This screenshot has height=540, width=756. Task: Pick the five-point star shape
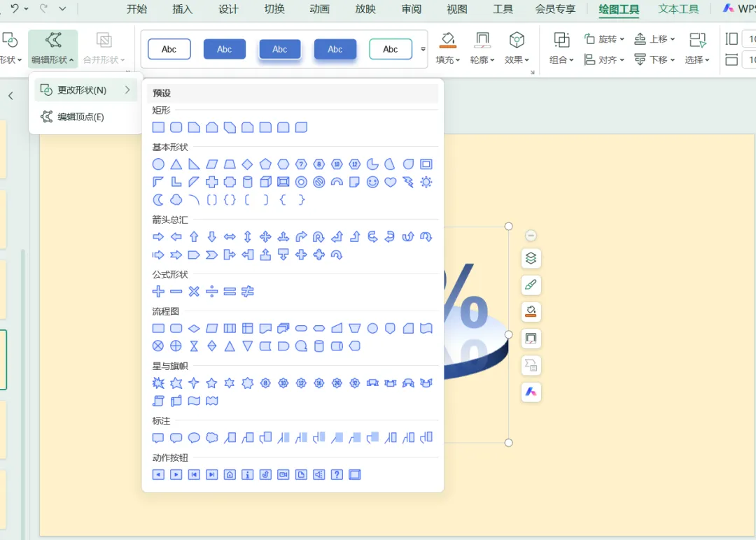click(211, 383)
